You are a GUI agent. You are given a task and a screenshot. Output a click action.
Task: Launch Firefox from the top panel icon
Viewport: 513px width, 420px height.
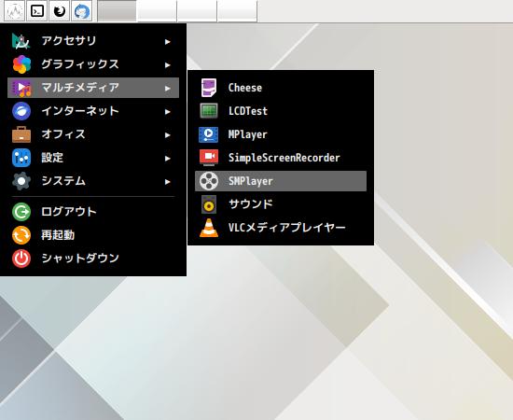59,11
